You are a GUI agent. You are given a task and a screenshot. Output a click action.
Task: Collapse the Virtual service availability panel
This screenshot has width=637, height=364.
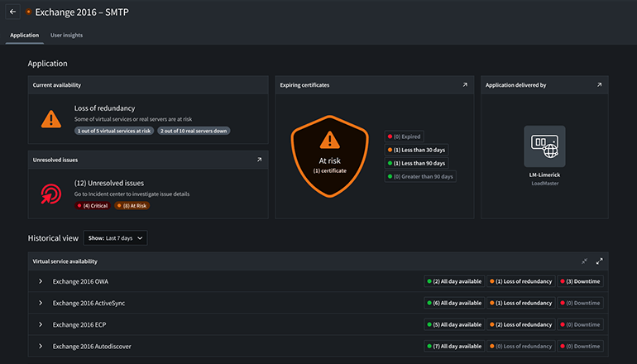584,261
